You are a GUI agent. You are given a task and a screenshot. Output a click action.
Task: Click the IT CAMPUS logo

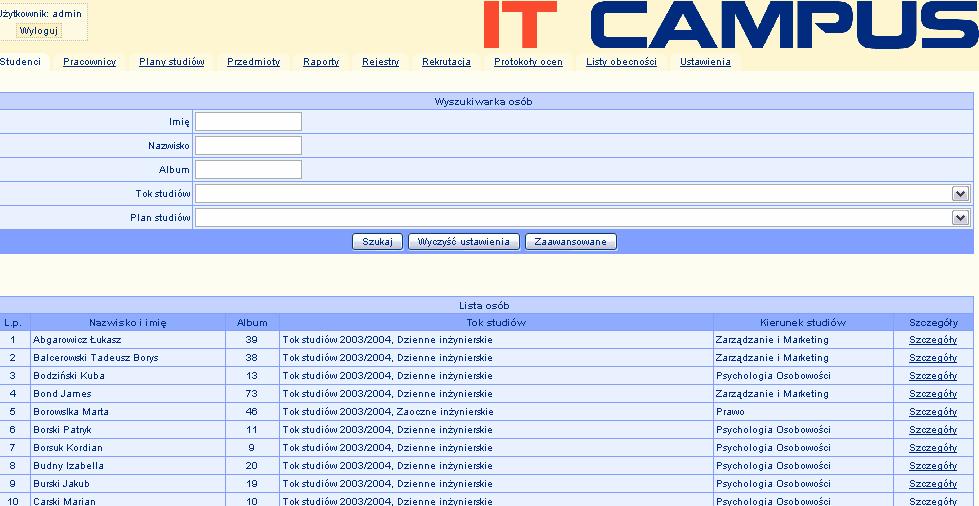pyautogui.click(x=731, y=25)
